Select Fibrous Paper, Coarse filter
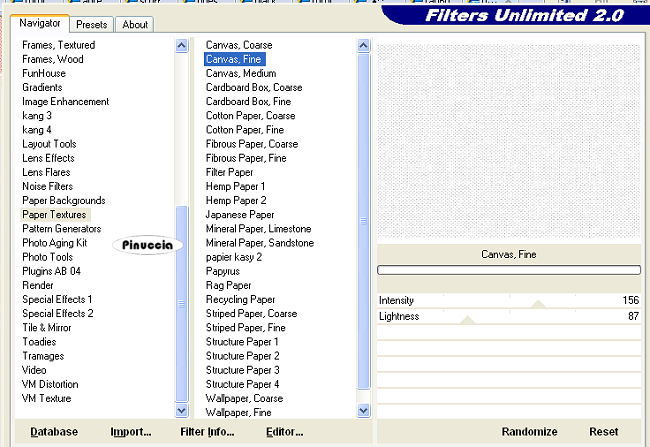650x447 pixels. click(x=252, y=144)
